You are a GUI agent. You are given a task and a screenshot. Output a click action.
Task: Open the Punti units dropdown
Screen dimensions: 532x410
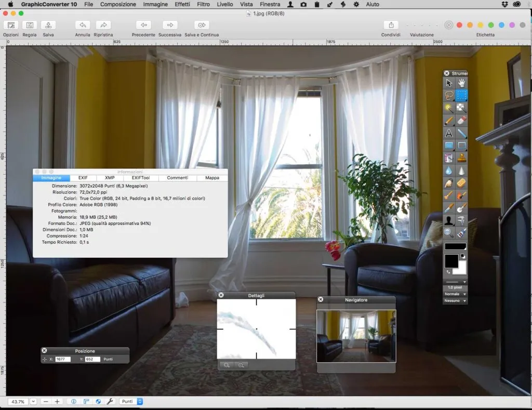[131, 402]
